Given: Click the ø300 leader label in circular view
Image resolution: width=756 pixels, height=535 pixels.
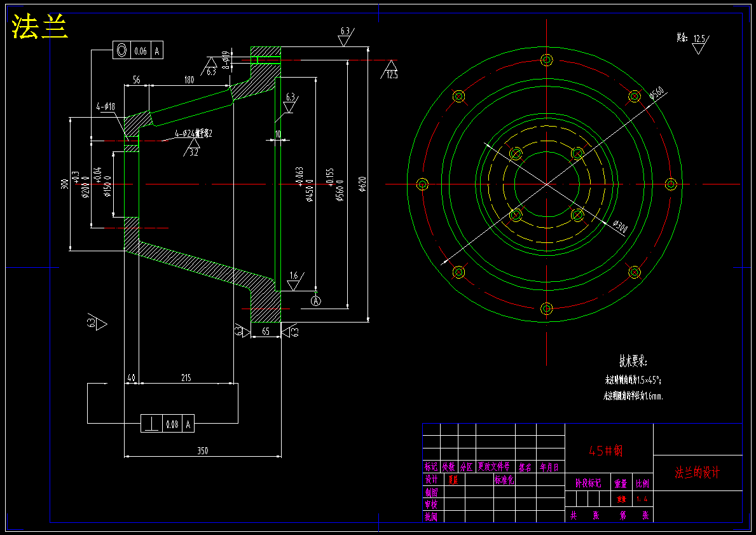Looking at the screenshot, I should click(x=620, y=226).
